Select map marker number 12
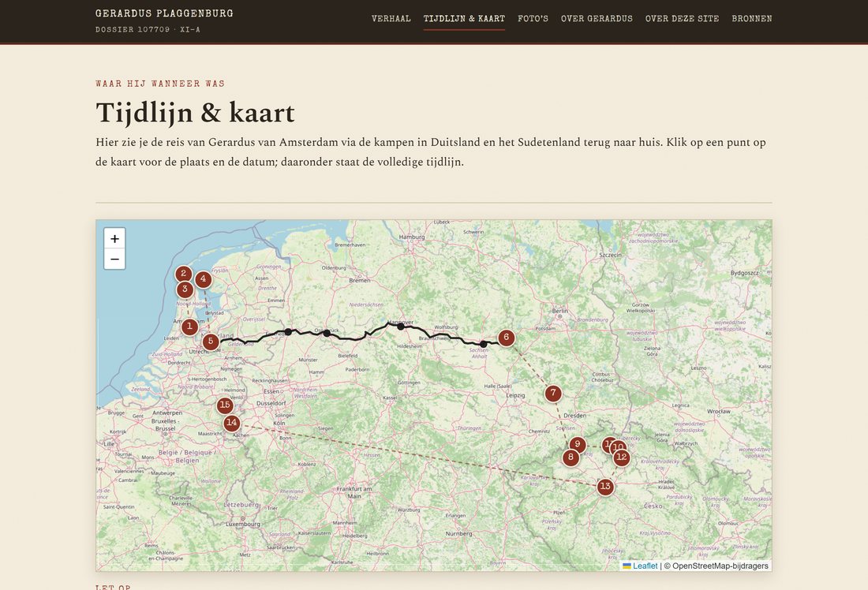This screenshot has width=868, height=590. (x=622, y=457)
